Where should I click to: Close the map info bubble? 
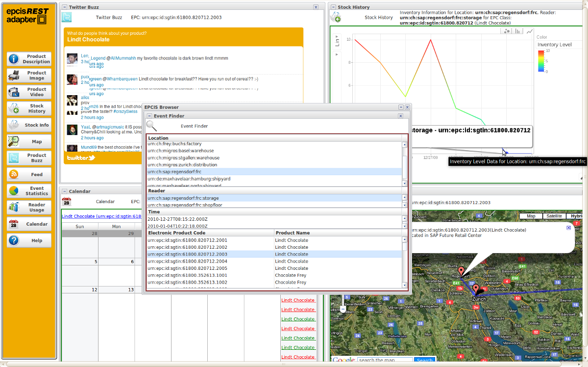(x=568, y=228)
